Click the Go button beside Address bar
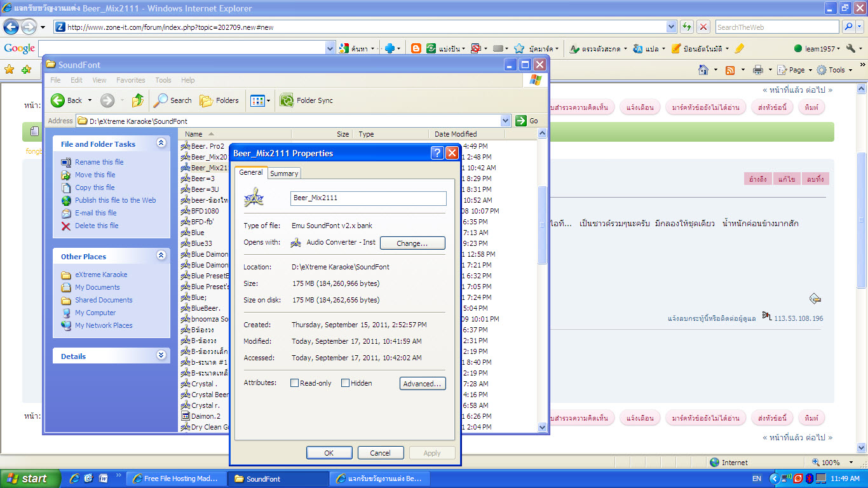The image size is (868, 488). pyautogui.click(x=527, y=121)
